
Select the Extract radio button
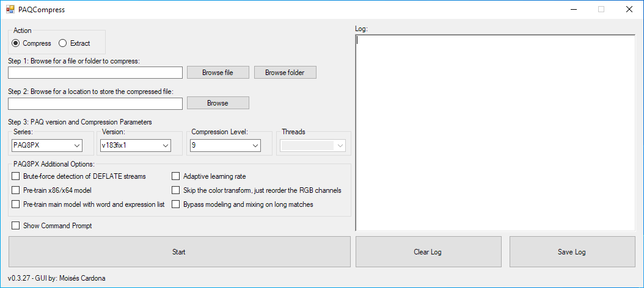coord(62,43)
